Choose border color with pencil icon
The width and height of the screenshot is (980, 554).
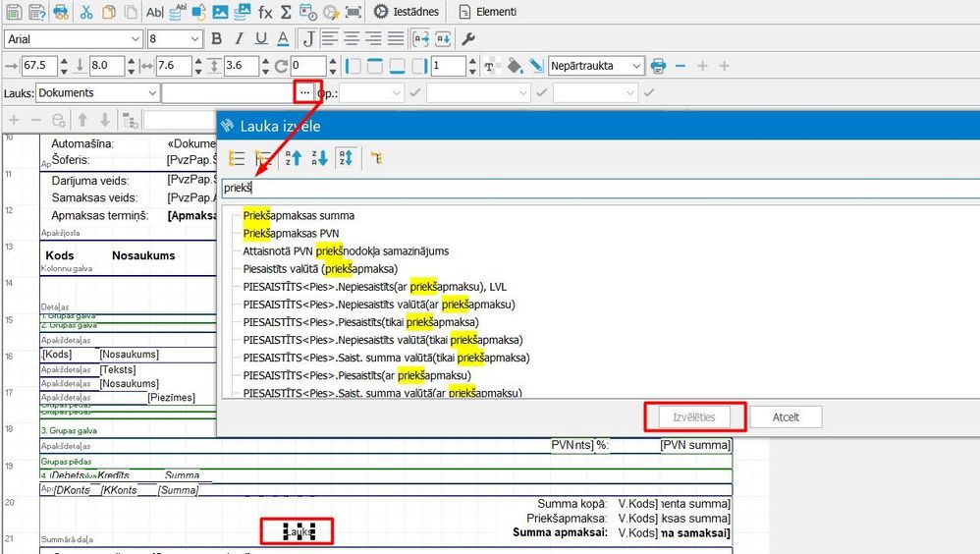click(535, 65)
